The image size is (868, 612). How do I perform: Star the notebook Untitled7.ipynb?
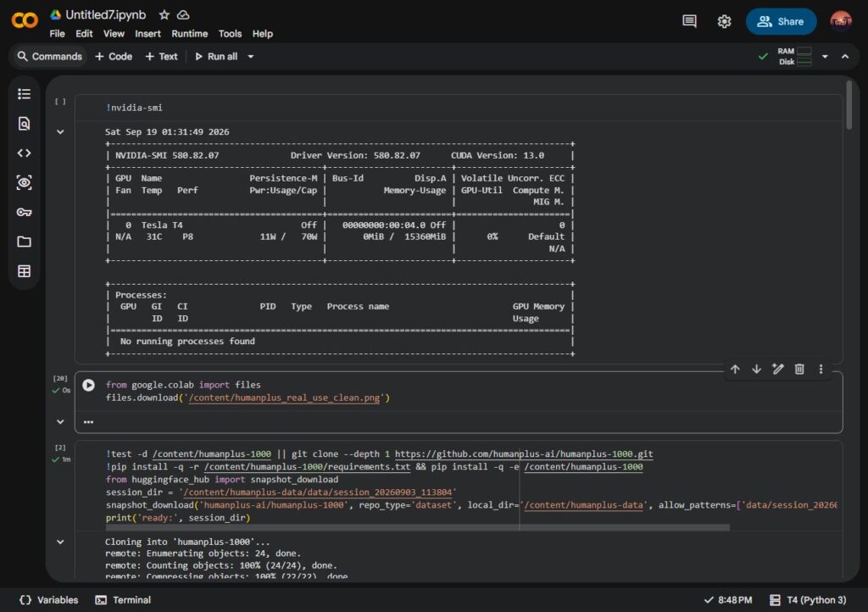(164, 15)
